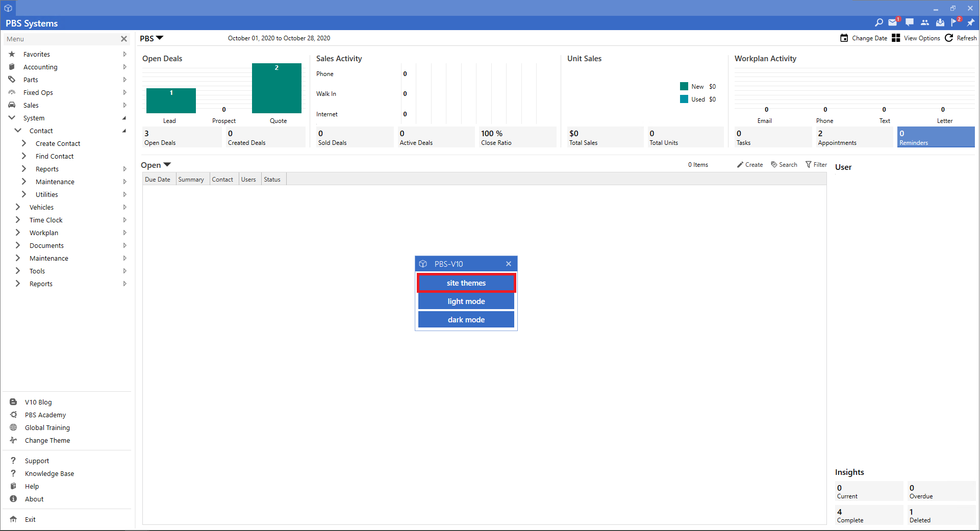Image resolution: width=980 pixels, height=531 pixels.
Task: Click the Fixed Ops gauge icon
Action: click(12, 92)
